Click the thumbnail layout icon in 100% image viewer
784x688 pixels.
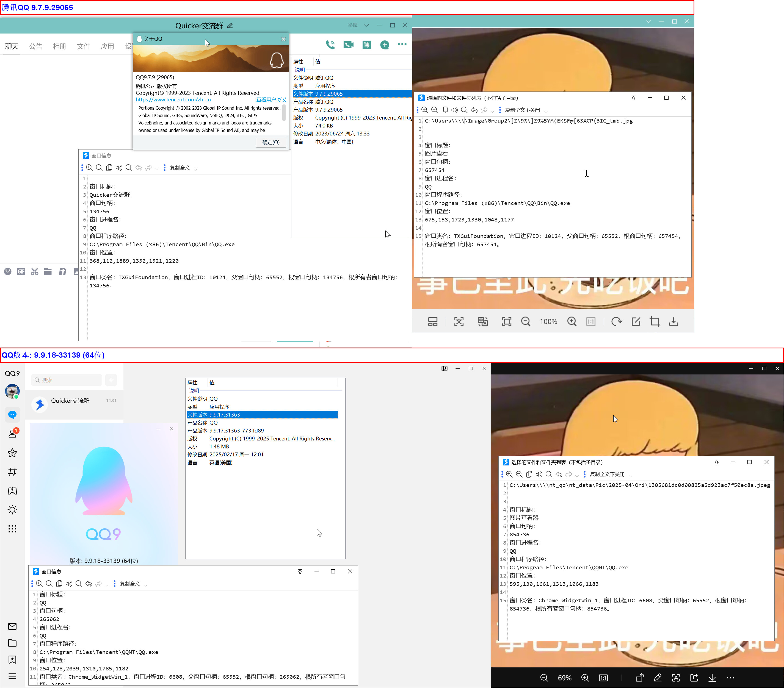(x=433, y=321)
